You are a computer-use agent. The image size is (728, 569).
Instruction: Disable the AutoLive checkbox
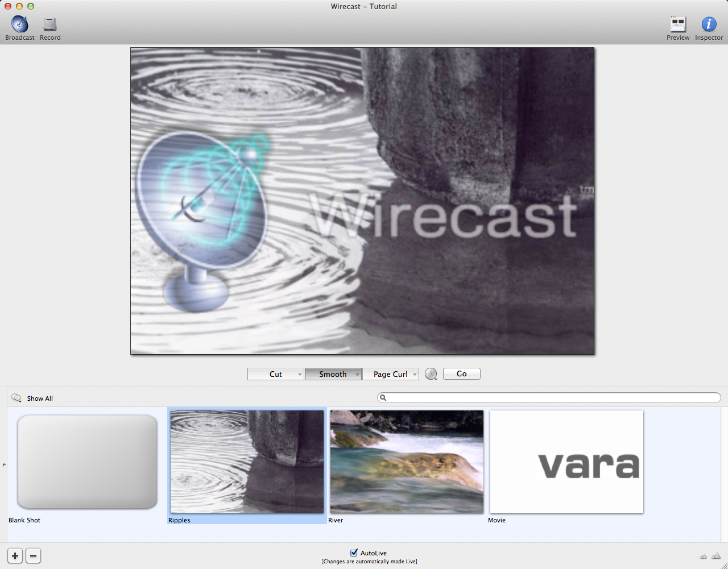(353, 553)
